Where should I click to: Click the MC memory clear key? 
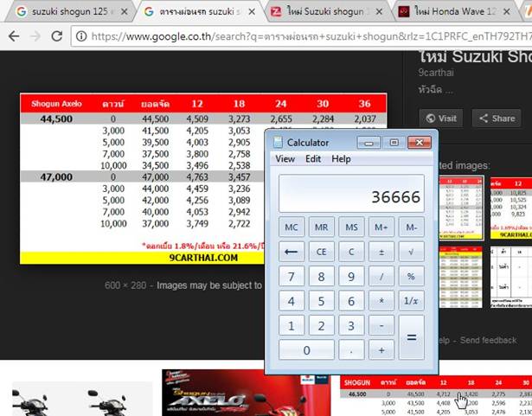tap(292, 227)
